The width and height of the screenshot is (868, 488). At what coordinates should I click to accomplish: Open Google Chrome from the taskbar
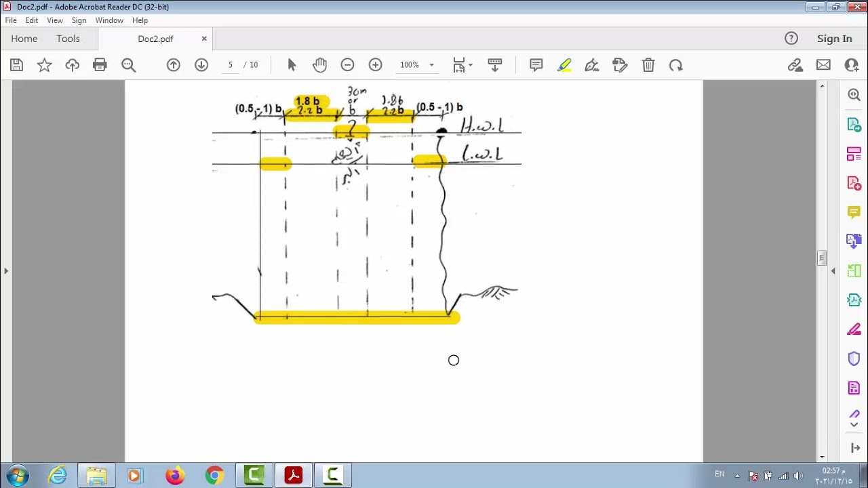[x=214, y=476]
